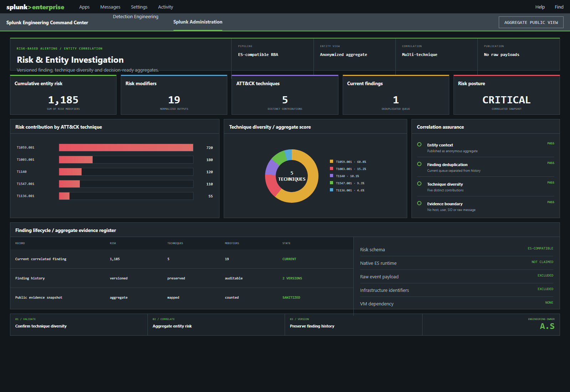
Task: Click the 'Public evidence snapshot' row label
Action: tap(39, 298)
